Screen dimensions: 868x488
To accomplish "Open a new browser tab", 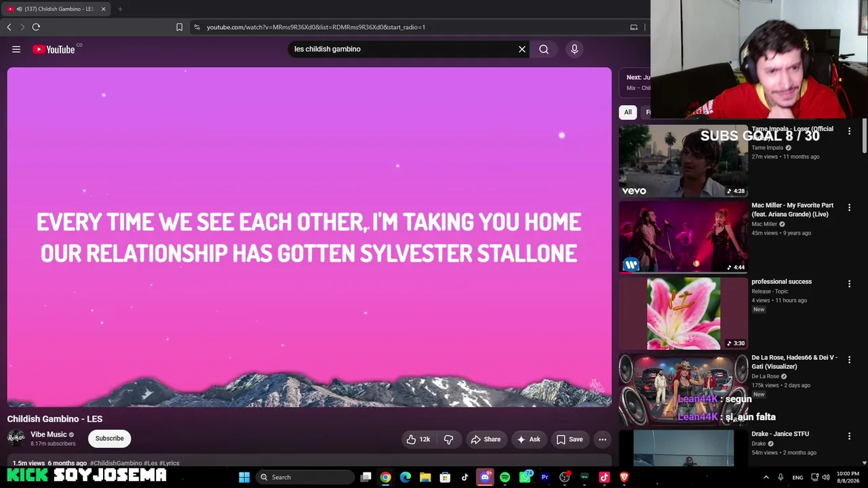I will 120,9.
